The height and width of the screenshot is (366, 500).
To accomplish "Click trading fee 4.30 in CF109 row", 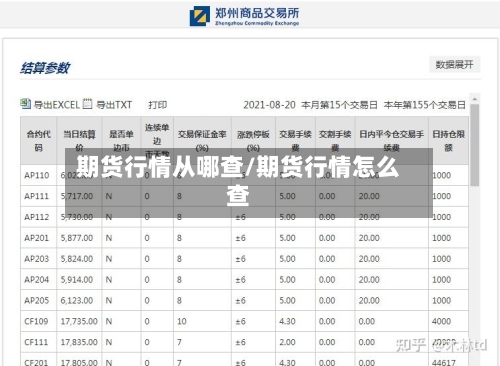I will [x=287, y=321].
